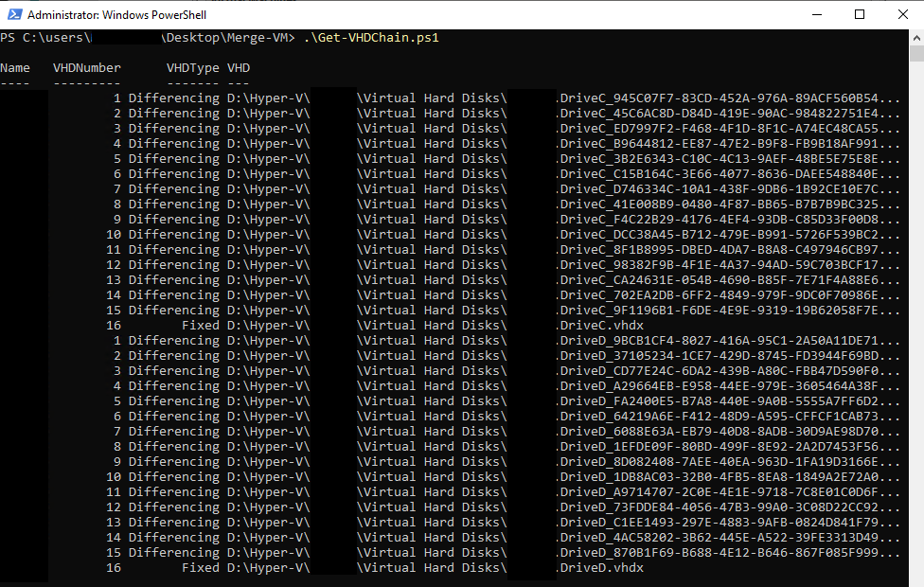
Task: Select the DriveD_4AC58202 file name
Action: coord(728,538)
